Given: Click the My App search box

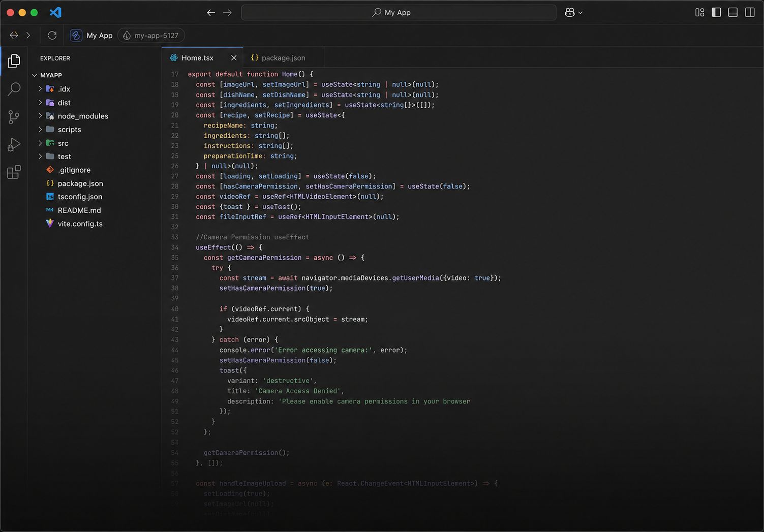Looking at the screenshot, I should pos(399,13).
